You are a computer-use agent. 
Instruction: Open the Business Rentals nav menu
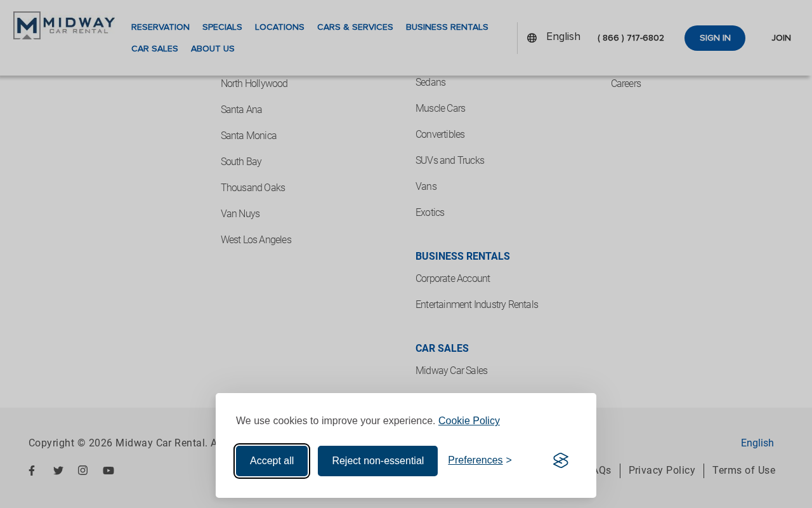(x=447, y=27)
